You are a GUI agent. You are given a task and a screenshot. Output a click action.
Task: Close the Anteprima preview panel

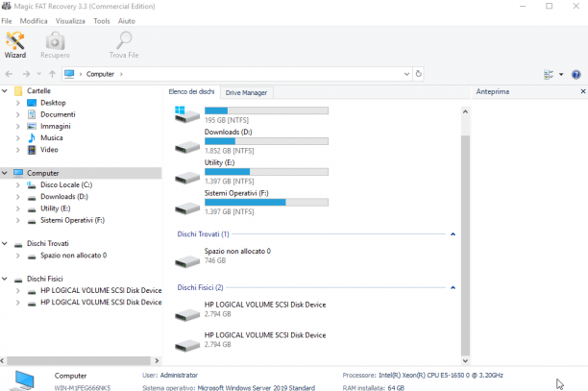pyautogui.click(x=583, y=91)
